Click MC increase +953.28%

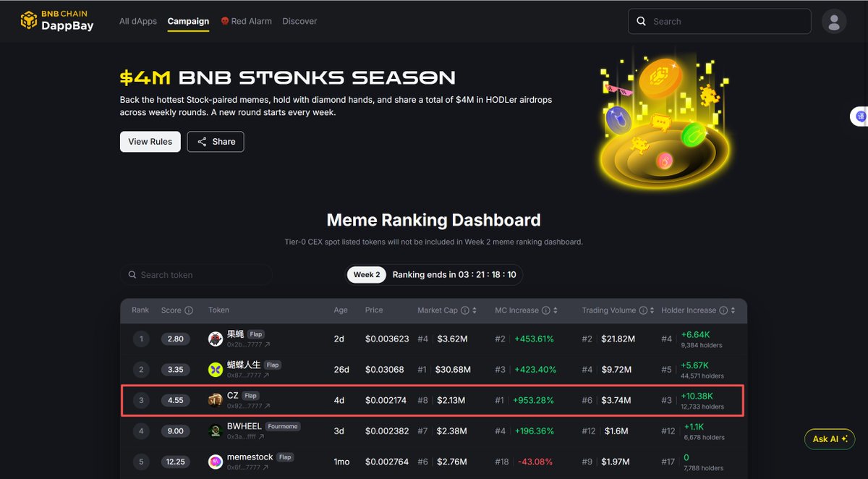pos(533,400)
